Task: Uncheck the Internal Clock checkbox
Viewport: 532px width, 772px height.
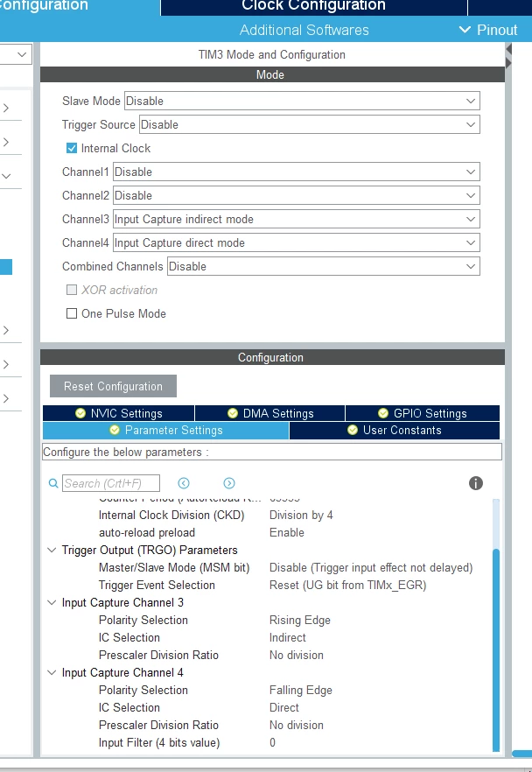Action: tap(72, 148)
